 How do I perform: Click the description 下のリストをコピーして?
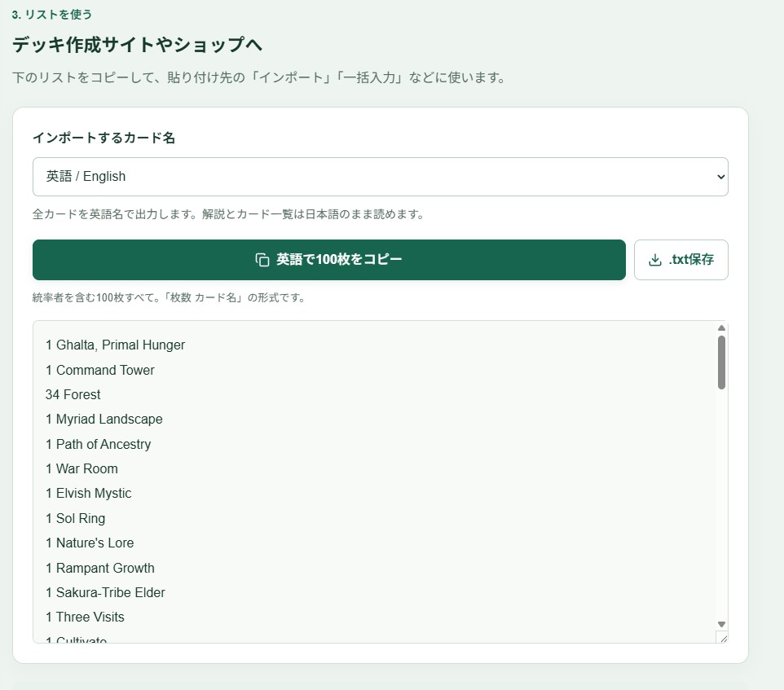pos(258,77)
